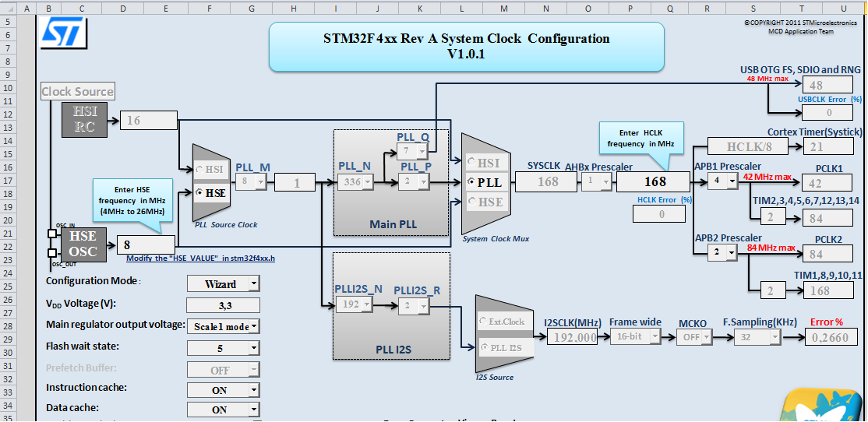Viewport: 868px width, 422px height.
Task: Click TIM1,8,9,10,11 clock value 168
Action: (x=827, y=291)
